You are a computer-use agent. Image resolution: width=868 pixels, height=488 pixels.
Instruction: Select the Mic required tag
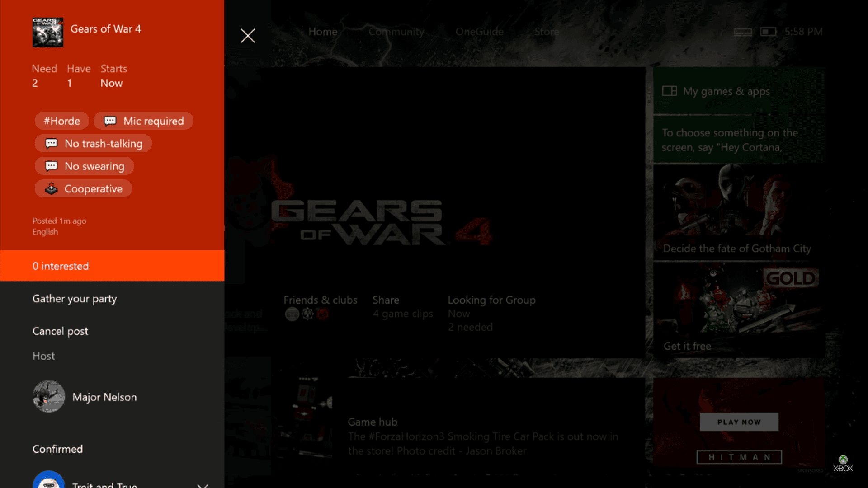tap(143, 121)
